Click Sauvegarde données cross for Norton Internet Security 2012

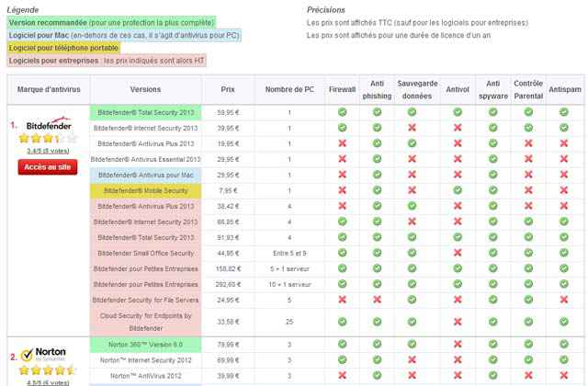coord(413,359)
